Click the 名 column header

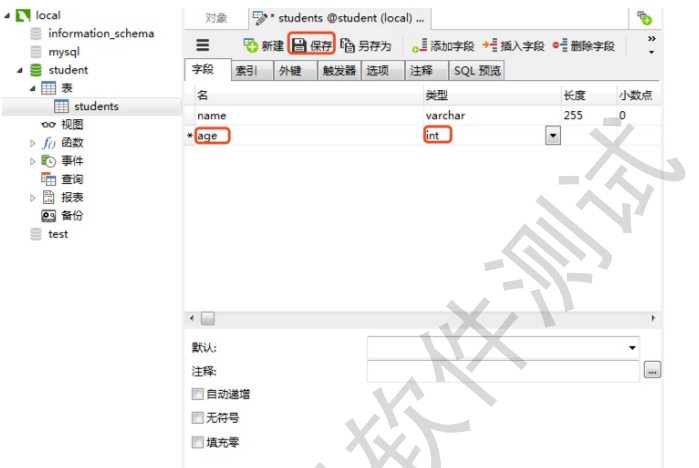[309, 95]
